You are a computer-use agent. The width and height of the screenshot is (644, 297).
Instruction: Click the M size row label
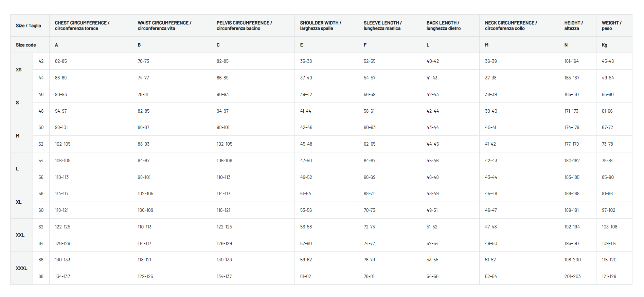pos(18,136)
